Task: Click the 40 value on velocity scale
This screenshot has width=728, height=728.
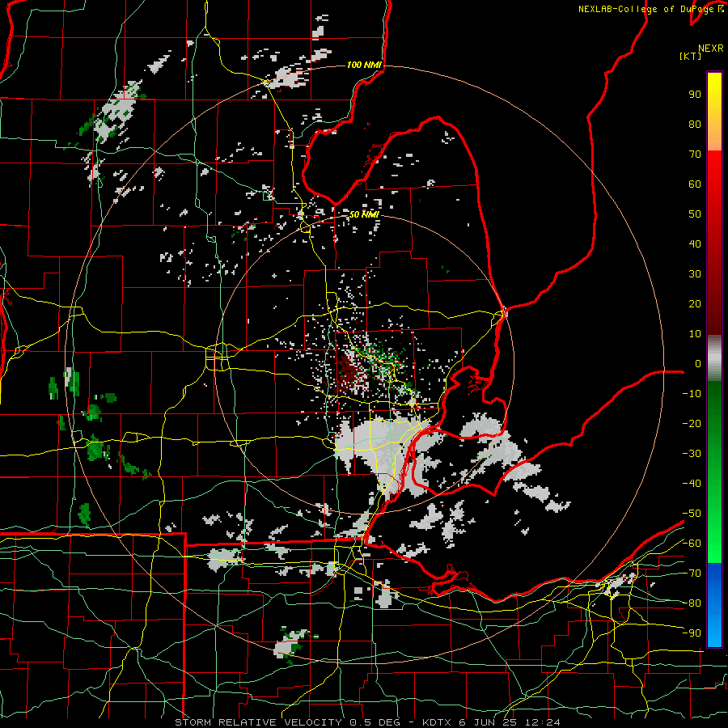Action: click(695, 243)
